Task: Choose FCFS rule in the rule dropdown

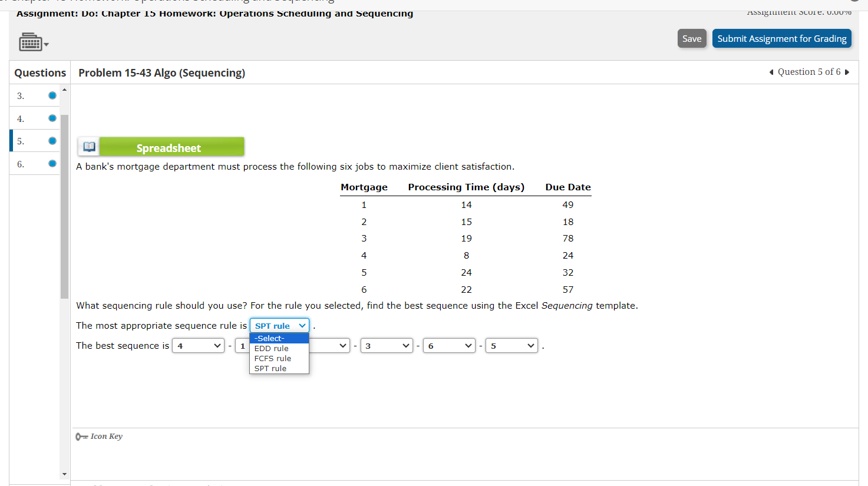Action: 272,358
